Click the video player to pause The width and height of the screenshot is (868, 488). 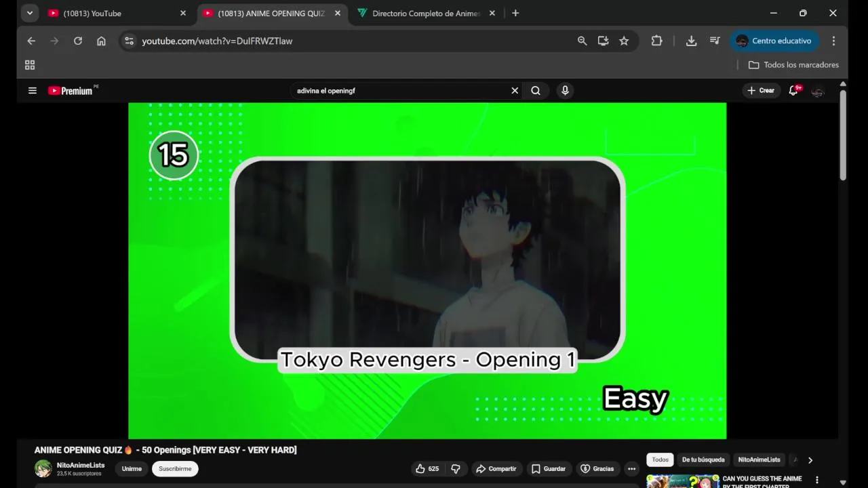tap(427, 270)
